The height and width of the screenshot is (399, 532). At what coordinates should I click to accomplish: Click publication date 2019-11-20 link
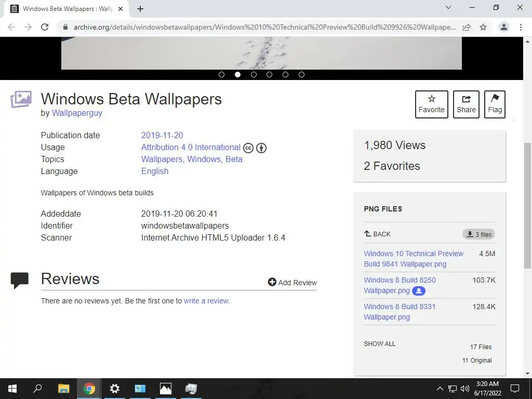coord(162,136)
